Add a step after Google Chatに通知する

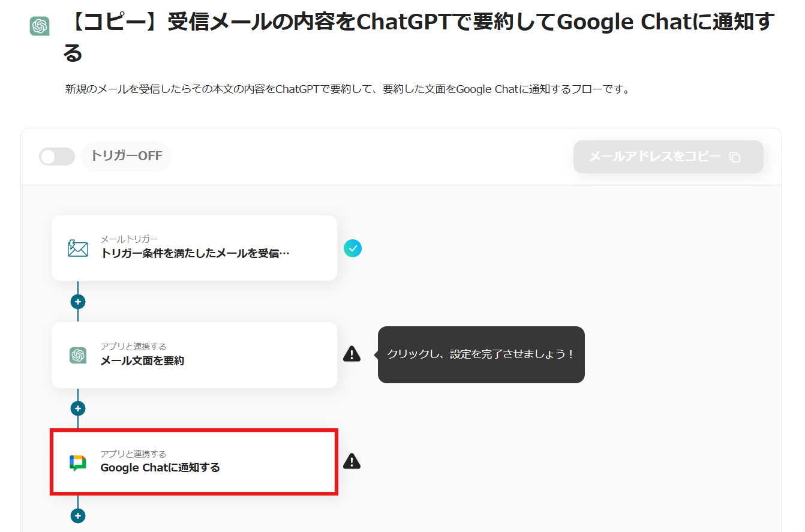coord(78,516)
